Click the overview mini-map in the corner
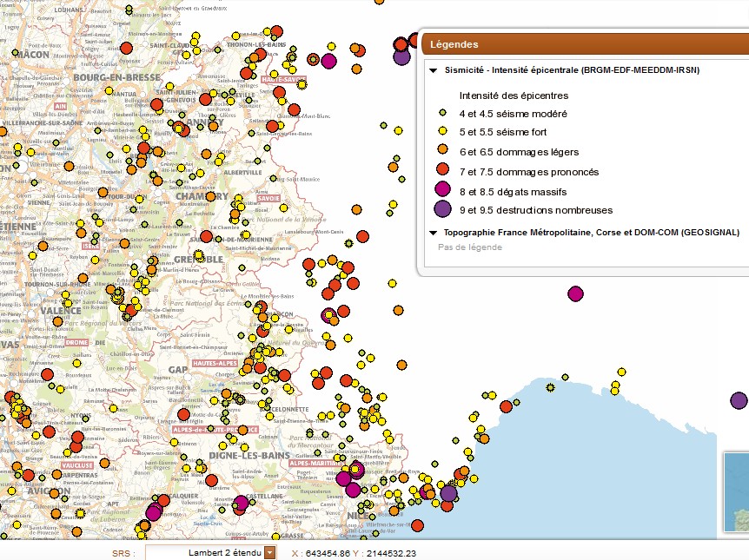 coord(735,495)
